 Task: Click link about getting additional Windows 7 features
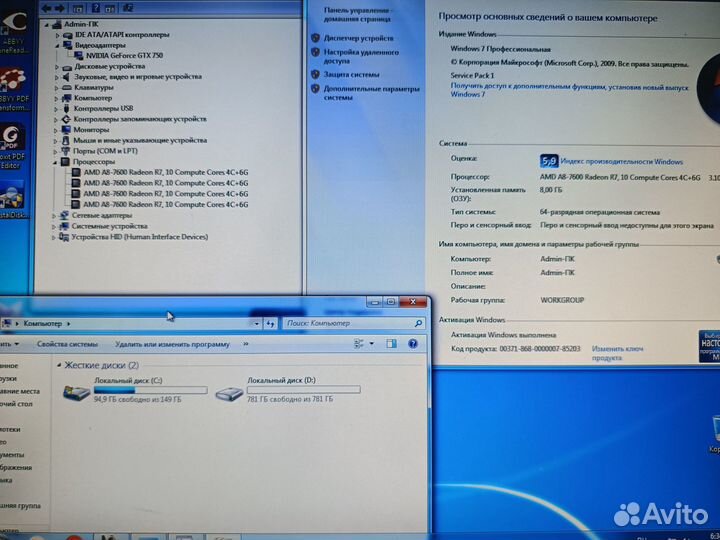[569, 90]
